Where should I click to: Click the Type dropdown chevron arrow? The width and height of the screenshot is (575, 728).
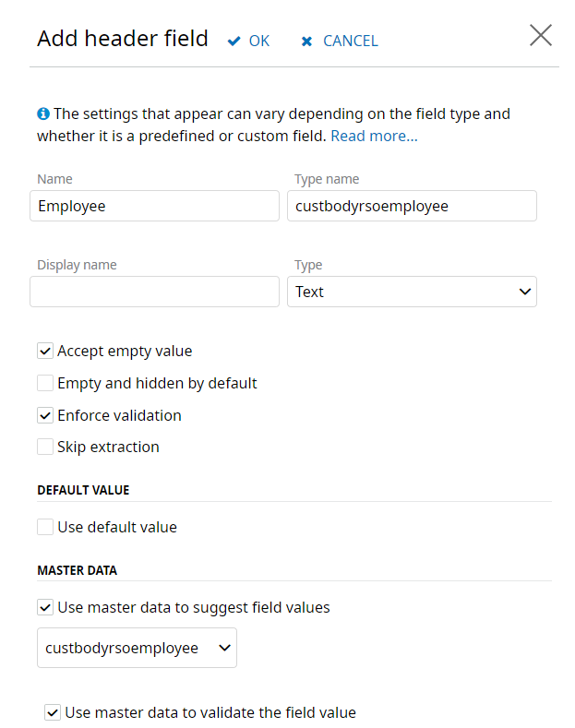tap(525, 292)
